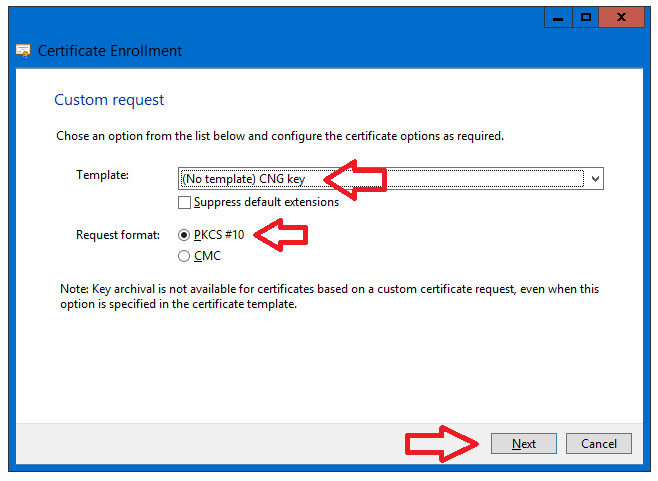Click the CMC label text
Image resolution: width=658 pixels, height=481 pixels.
coord(207,256)
